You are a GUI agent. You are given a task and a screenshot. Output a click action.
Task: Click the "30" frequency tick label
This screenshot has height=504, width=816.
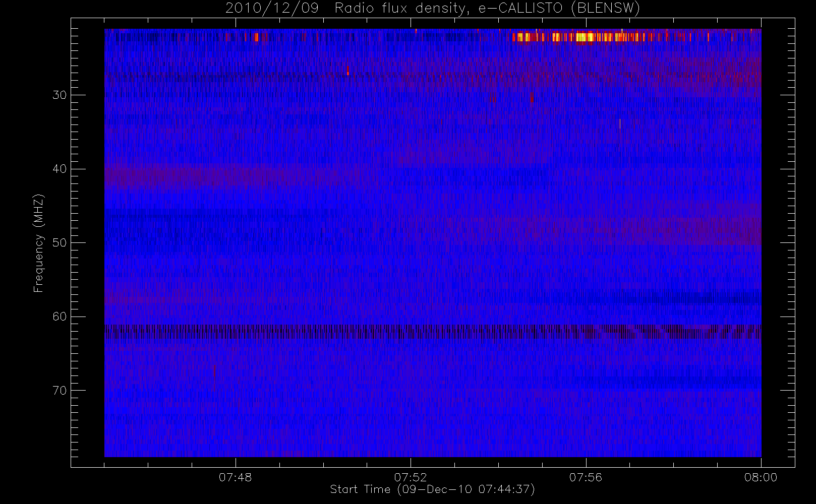click(60, 95)
